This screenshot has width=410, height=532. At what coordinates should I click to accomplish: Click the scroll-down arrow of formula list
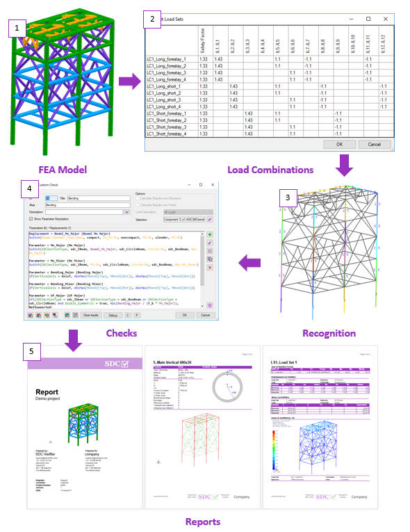[x=202, y=306]
